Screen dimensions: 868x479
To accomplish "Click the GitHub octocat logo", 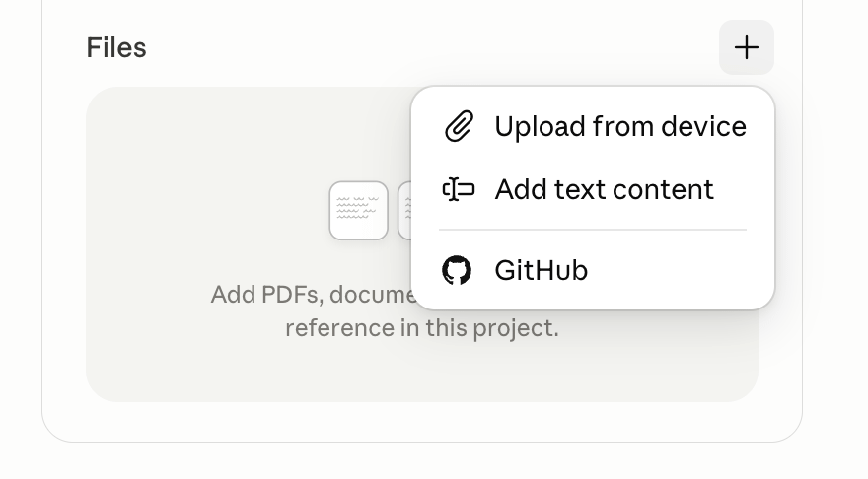I will [x=457, y=270].
